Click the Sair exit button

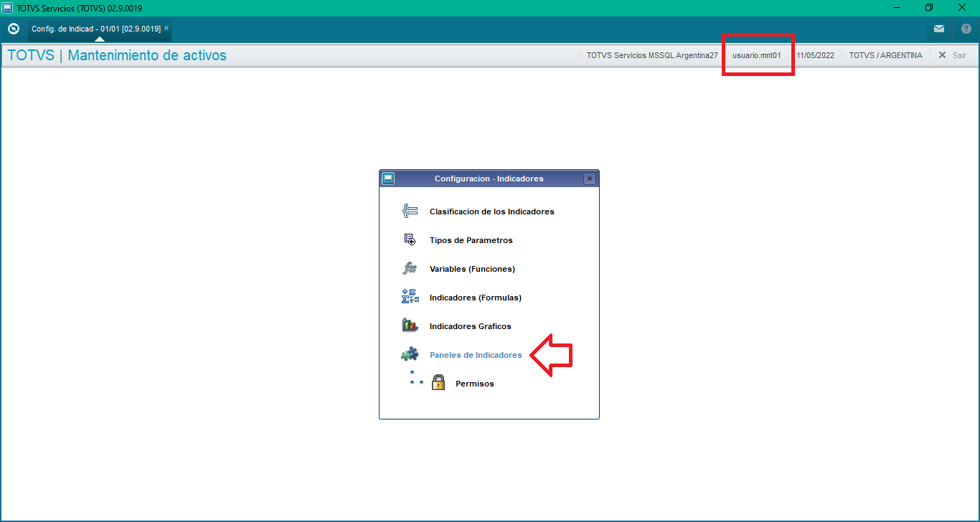(x=952, y=55)
